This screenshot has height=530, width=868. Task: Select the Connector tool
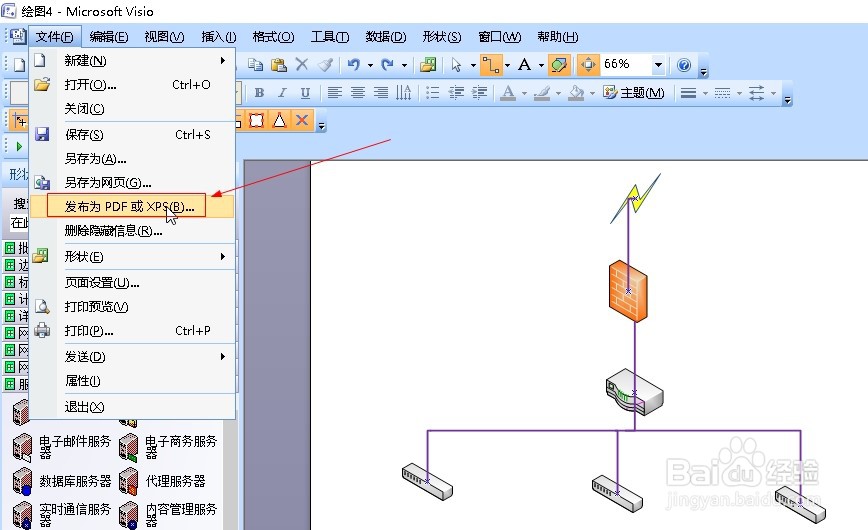pos(490,65)
